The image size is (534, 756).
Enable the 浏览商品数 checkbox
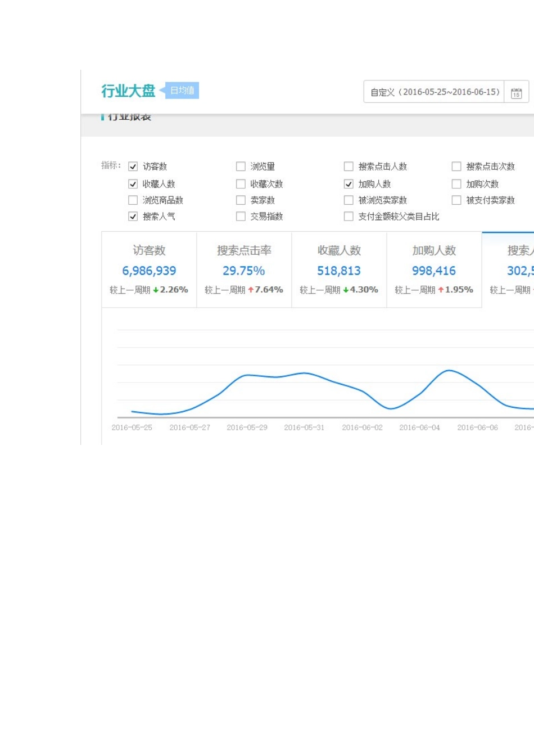point(133,200)
